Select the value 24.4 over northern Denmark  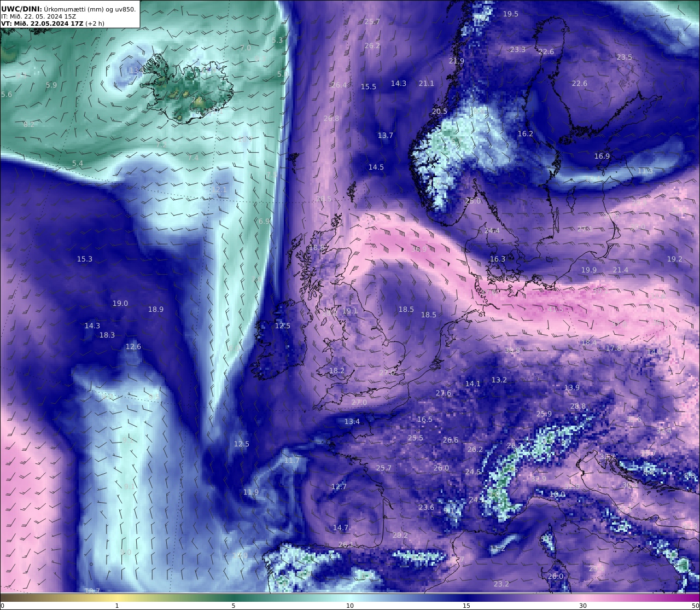[492, 230]
